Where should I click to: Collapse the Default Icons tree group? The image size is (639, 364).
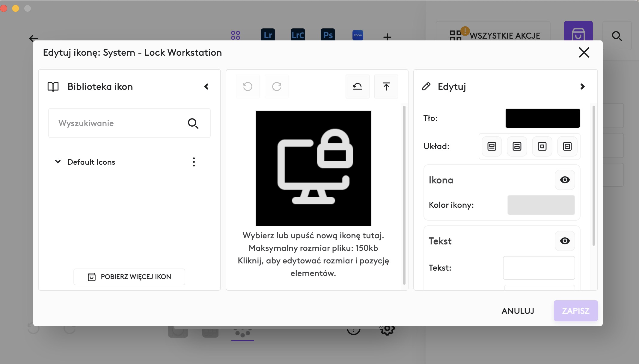coord(58,162)
